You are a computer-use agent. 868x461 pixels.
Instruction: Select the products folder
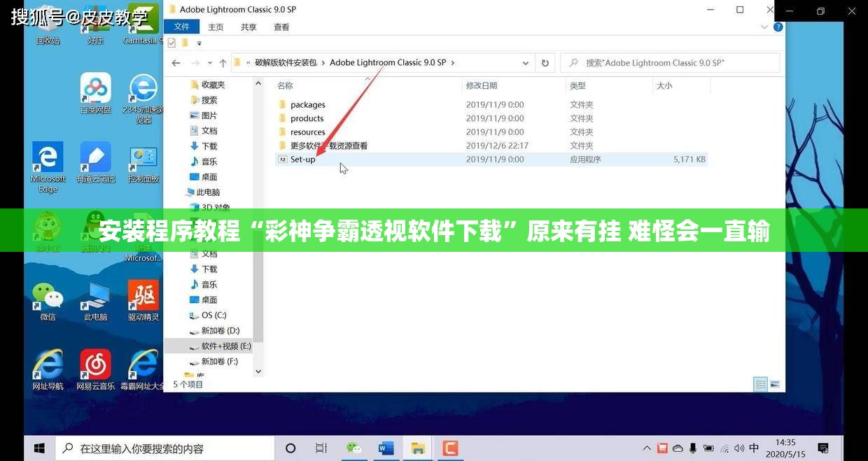[x=307, y=118]
